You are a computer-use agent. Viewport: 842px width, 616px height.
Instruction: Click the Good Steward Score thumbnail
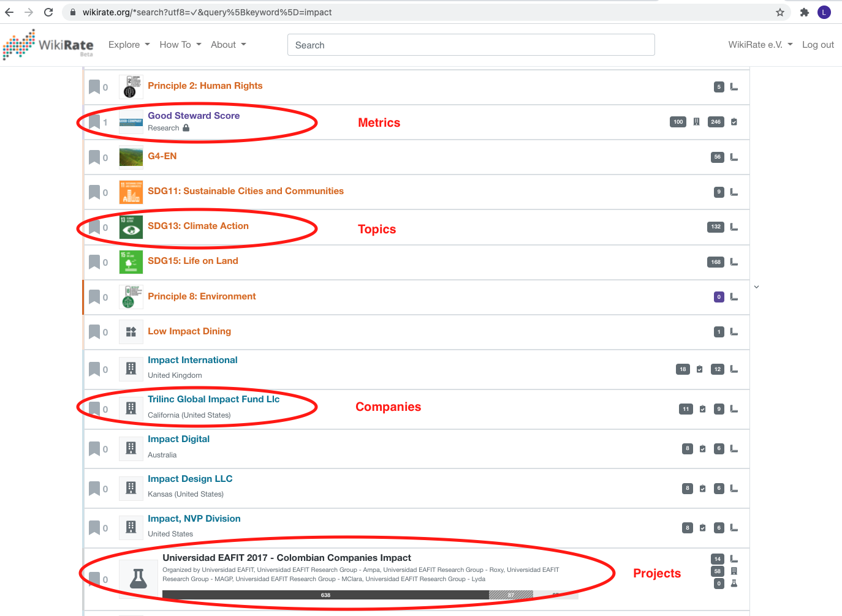[131, 122]
